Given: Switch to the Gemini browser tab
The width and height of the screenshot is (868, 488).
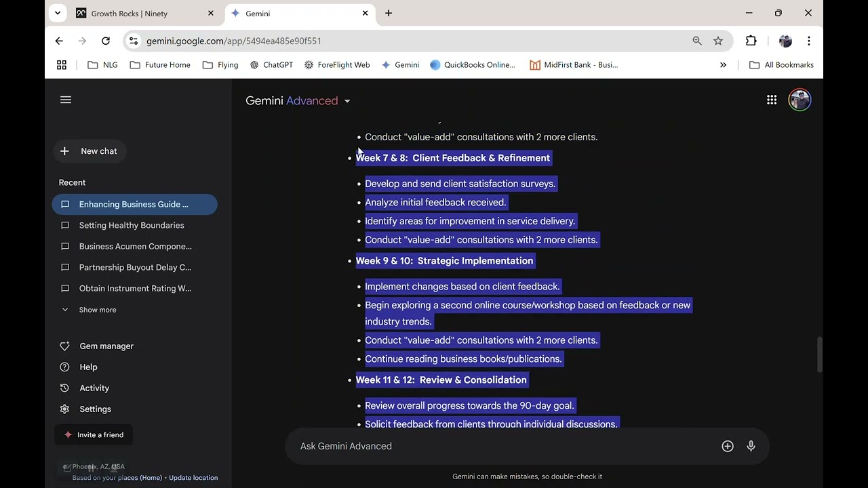Looking at the screenshot, I should [x=299, y=14].
